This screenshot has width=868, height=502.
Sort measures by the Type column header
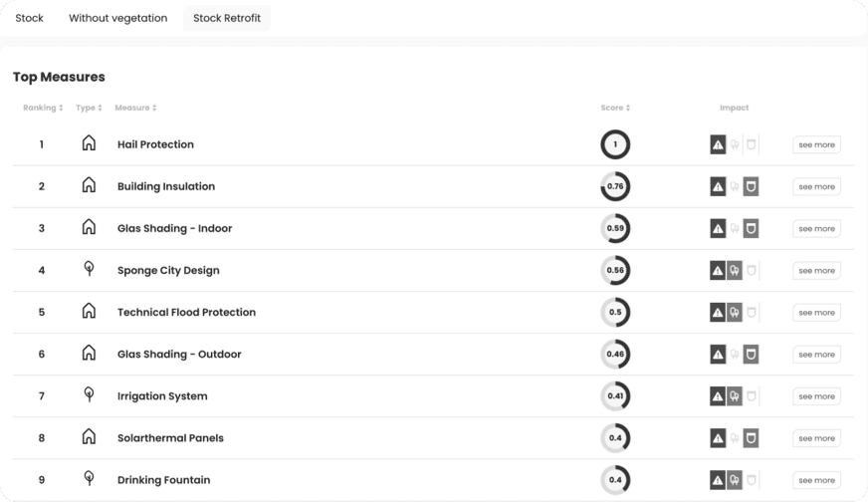click(89, 108)
